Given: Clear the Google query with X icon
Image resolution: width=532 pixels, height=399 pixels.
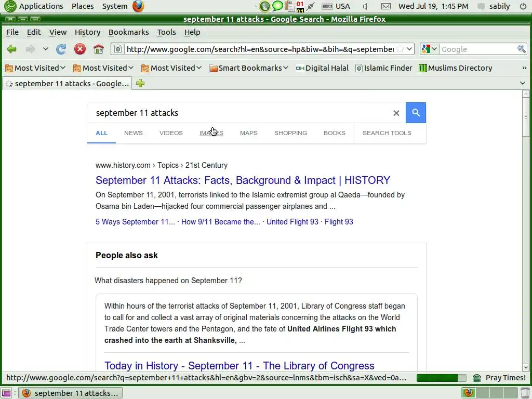Looking at the screenshot, I should pos(396,113).
